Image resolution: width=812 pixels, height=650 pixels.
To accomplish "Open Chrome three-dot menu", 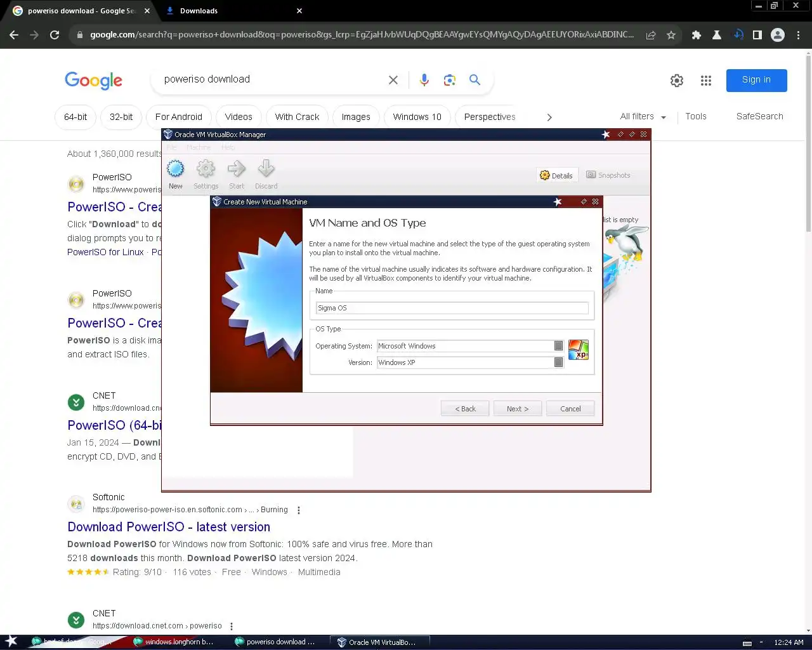I will coord(798,35).
